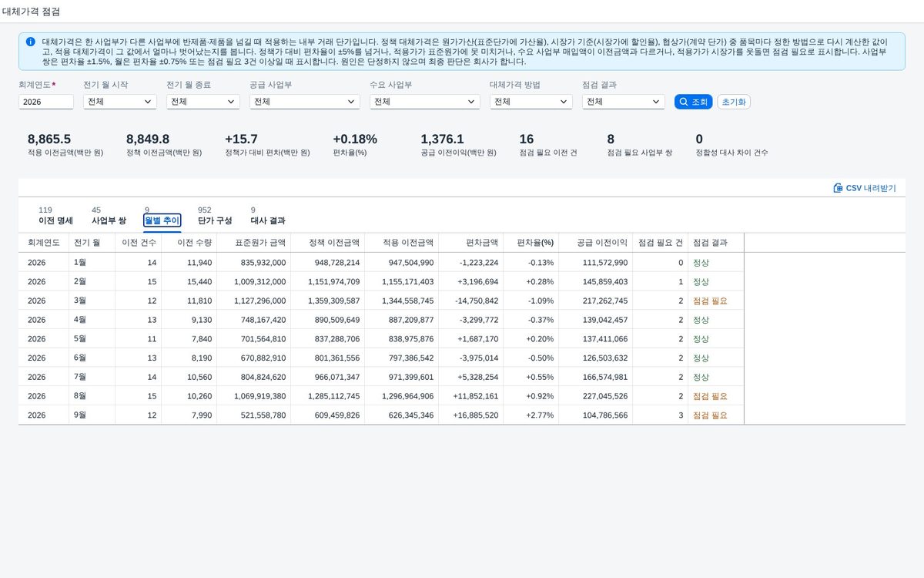
Task: Click the deviation amount -14,750,842
Action: (x=475, y=301)
